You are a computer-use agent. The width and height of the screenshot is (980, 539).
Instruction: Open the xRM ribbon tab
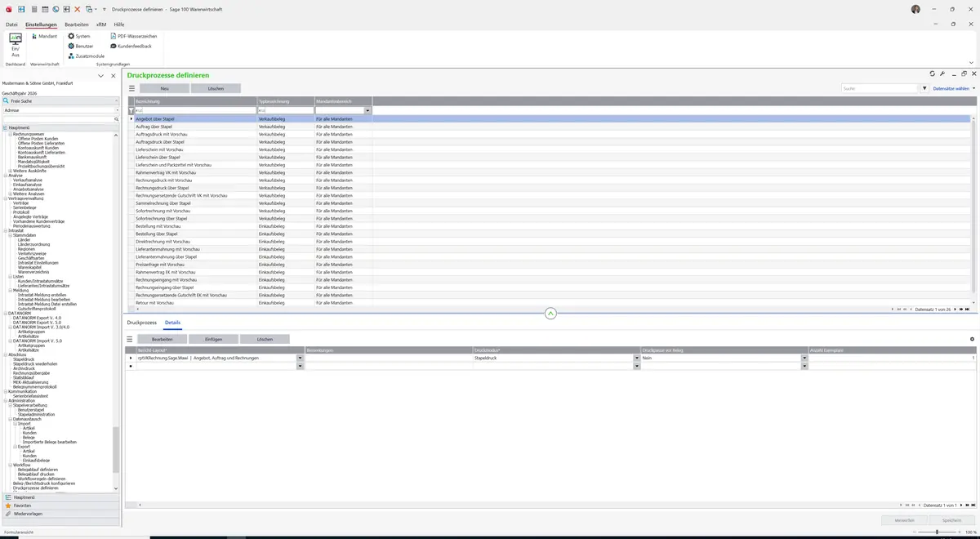101,24
